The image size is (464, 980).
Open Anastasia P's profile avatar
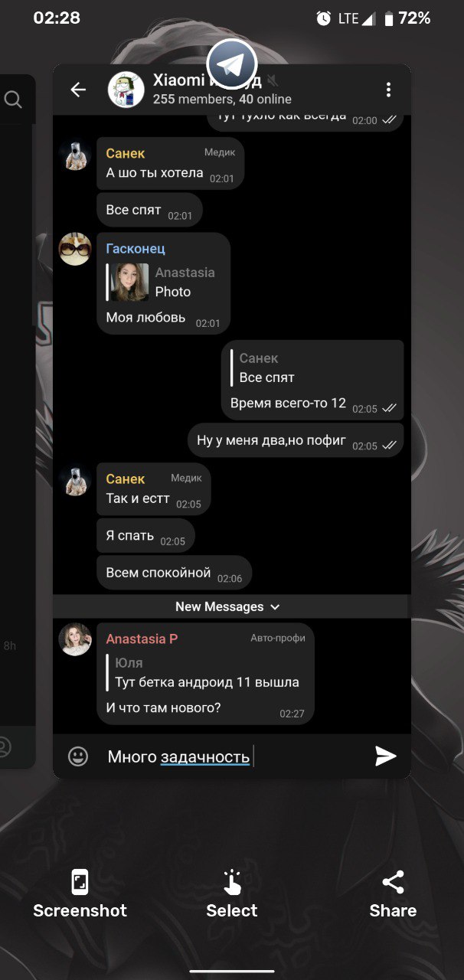tap(75, 639)
